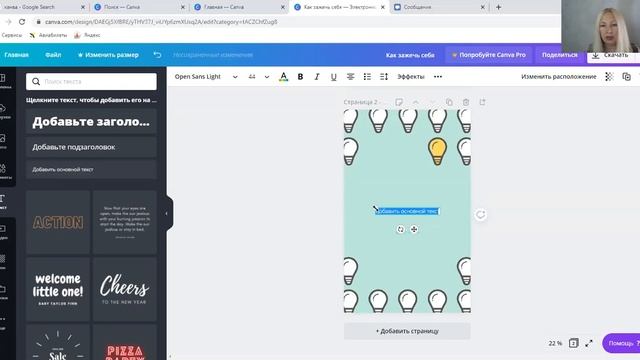Select the PIZZA PARTY text template
Viewport: 640px width, 360px height.
click(x=125, y=342)
